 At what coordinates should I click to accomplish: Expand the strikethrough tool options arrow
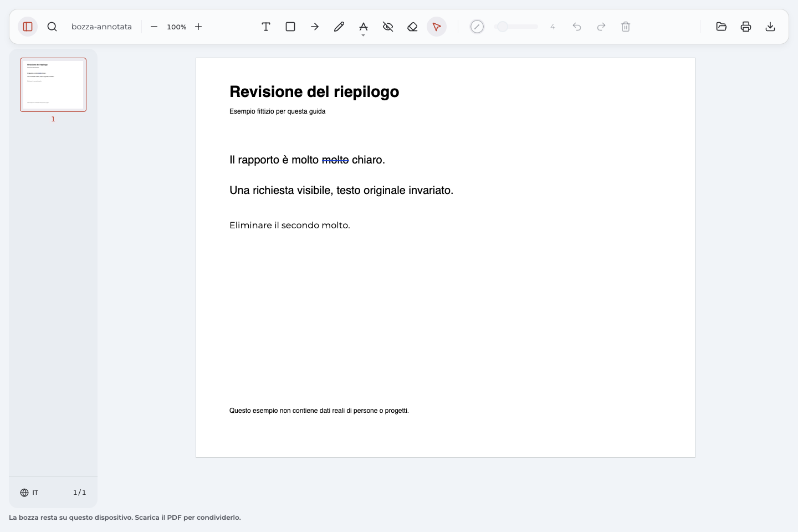[x=364, y=35]
